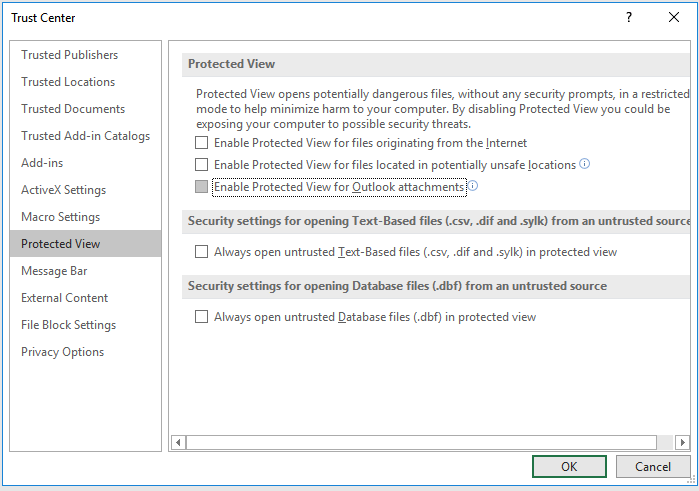
Task: Toggle Protected View for unsafe locations checkbox
Action: (x=202, y=165)
